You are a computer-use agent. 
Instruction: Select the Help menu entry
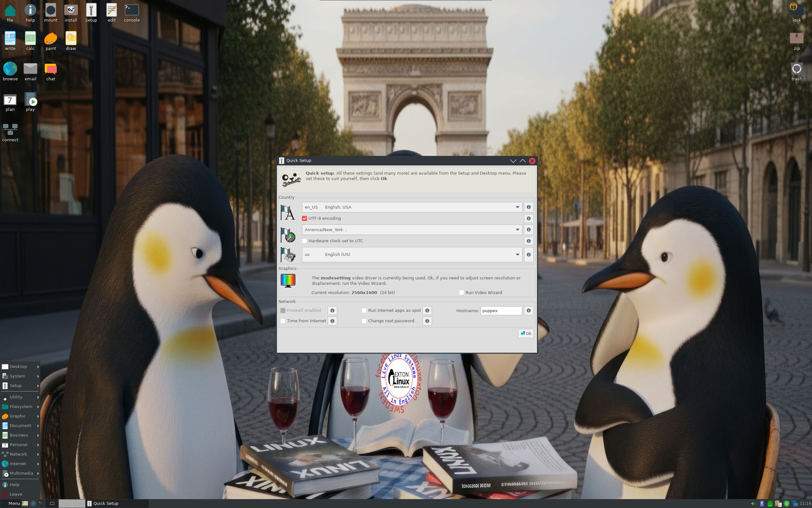point(20,485)
